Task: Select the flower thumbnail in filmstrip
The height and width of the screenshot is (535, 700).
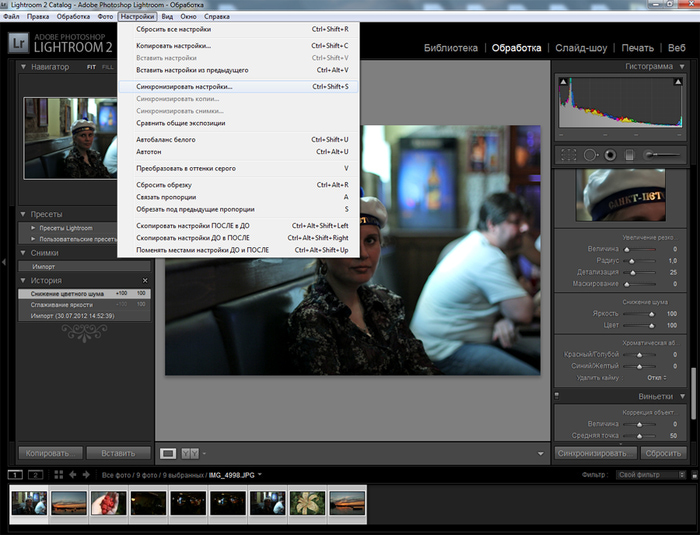Action: tap(307, 503)
